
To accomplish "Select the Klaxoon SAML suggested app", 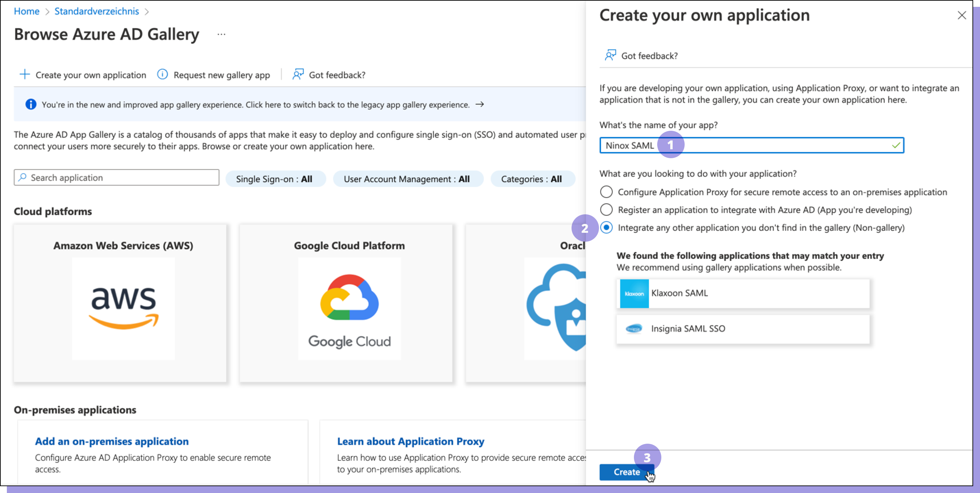I will [x=743, y=293].
